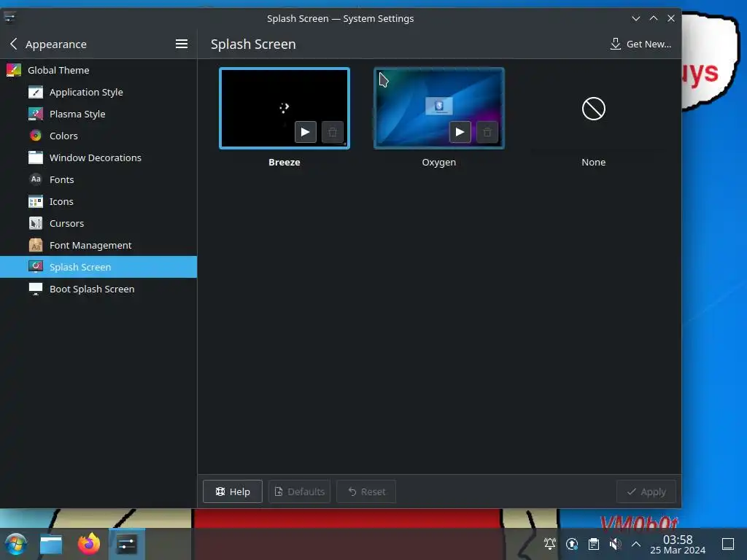
Task: Select Splash Screen sidebar entry
Action: pos(98,267)
